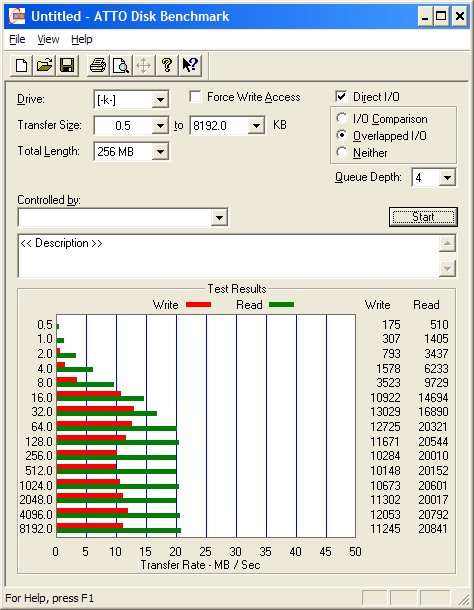
Task: Maximize the ATTO Disk Benchmark window
Action: pos(441,17)
